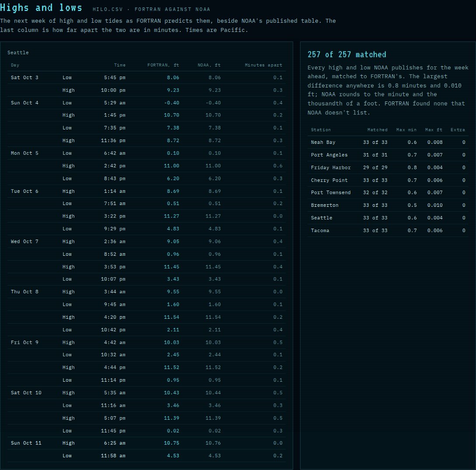Click the 'Time' column header in tide table

(119, 65)
